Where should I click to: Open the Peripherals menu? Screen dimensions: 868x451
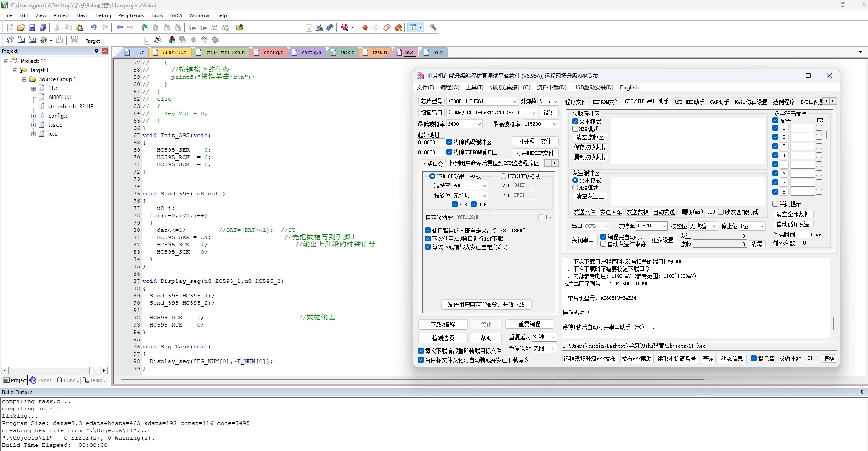(x=131, y=15)
